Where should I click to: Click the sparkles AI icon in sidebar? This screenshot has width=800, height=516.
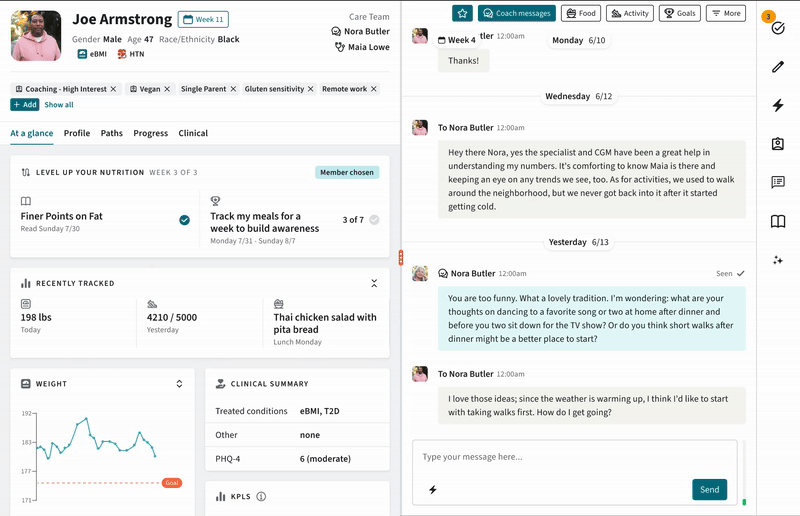pyautogui.click(x=778, y=260)
